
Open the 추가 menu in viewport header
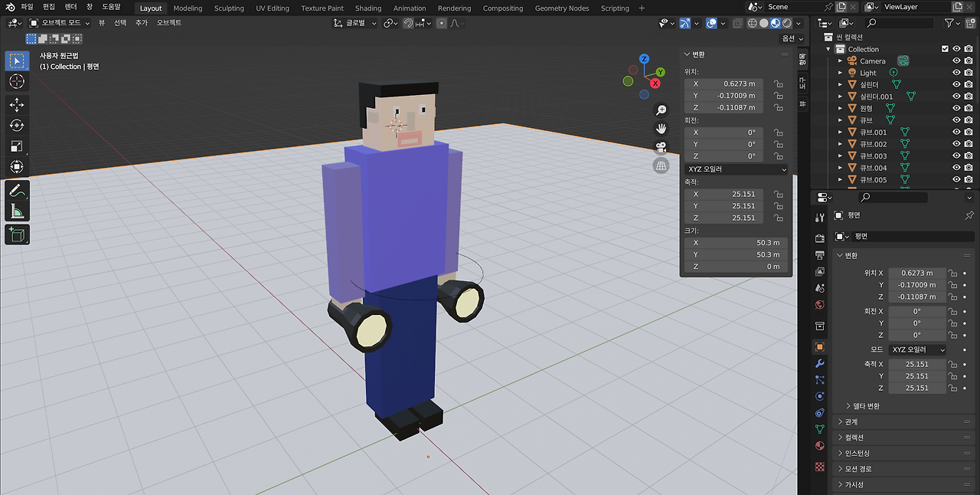tap(142, 23)
